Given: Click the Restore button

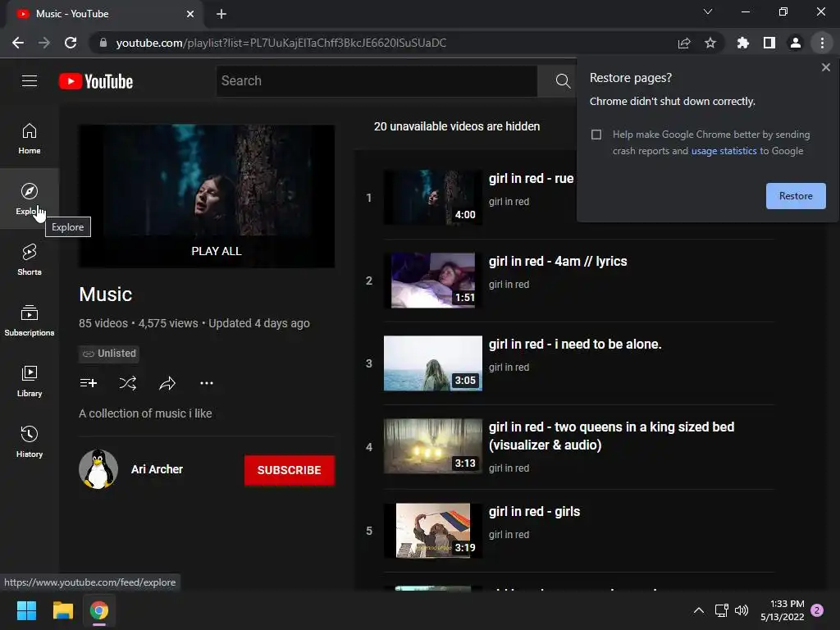Looking at the screenshot, I should [x=796, y=196].
